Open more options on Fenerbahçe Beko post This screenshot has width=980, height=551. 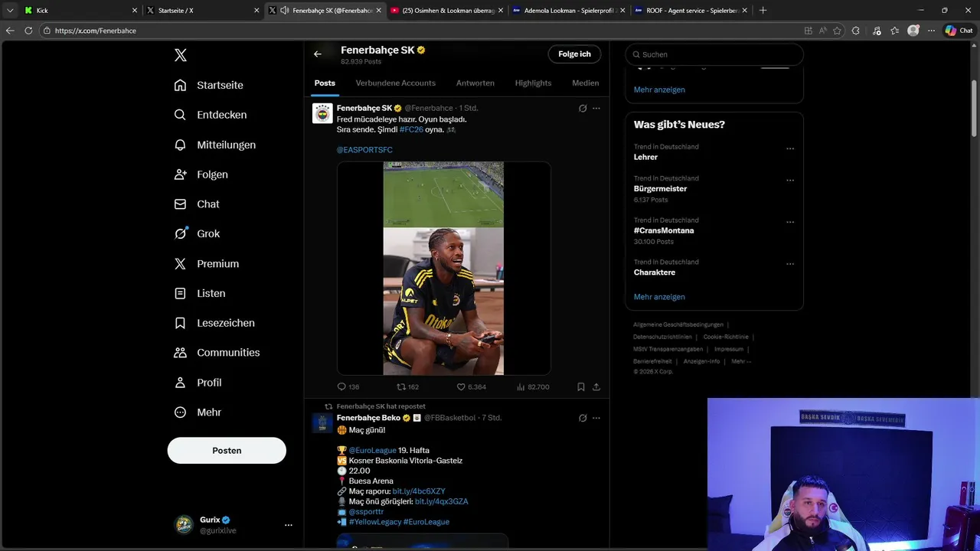coord(596,418)
